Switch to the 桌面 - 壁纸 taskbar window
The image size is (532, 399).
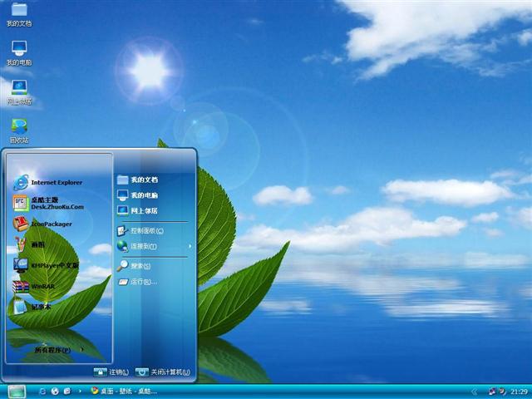tap(125, 391)
